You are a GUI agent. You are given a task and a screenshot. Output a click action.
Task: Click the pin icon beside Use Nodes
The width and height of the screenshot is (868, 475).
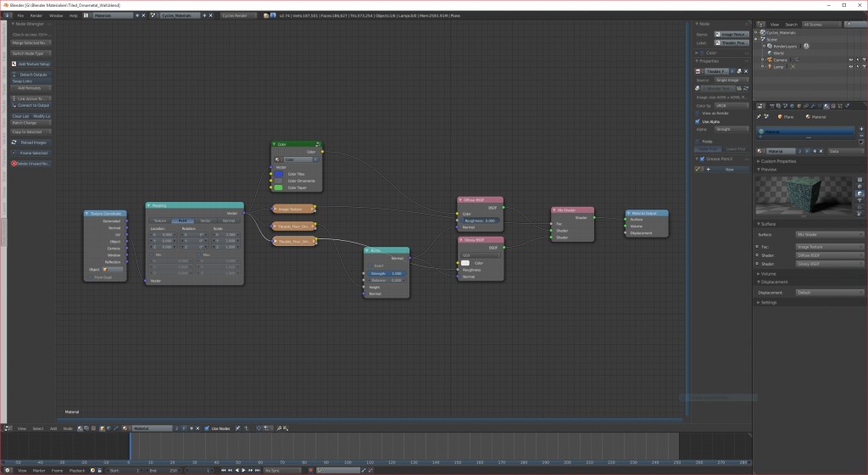click(x=238, y=428)
